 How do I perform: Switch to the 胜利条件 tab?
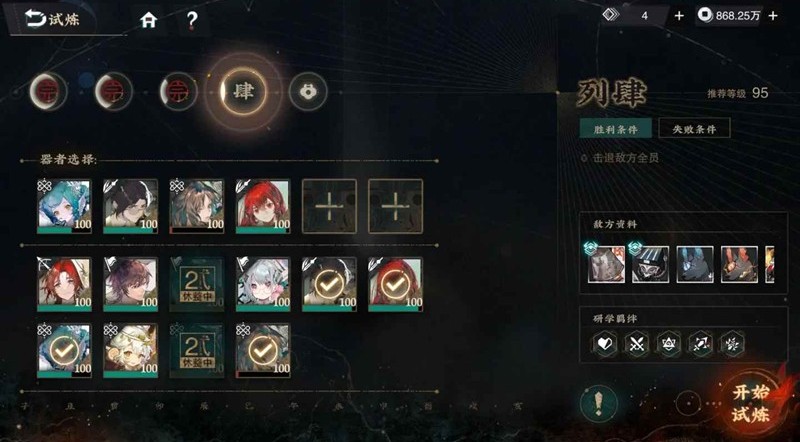(x=615, y=128)
